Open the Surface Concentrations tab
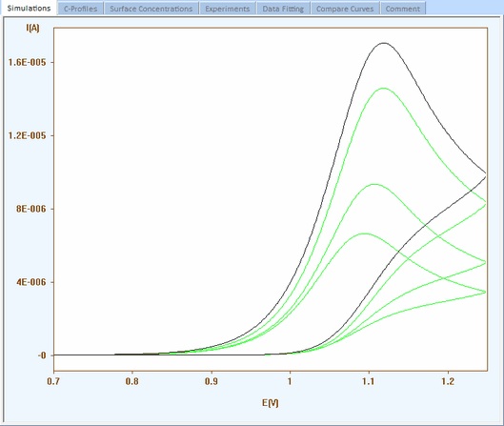 pyautogui.click(x=151, y=9)
